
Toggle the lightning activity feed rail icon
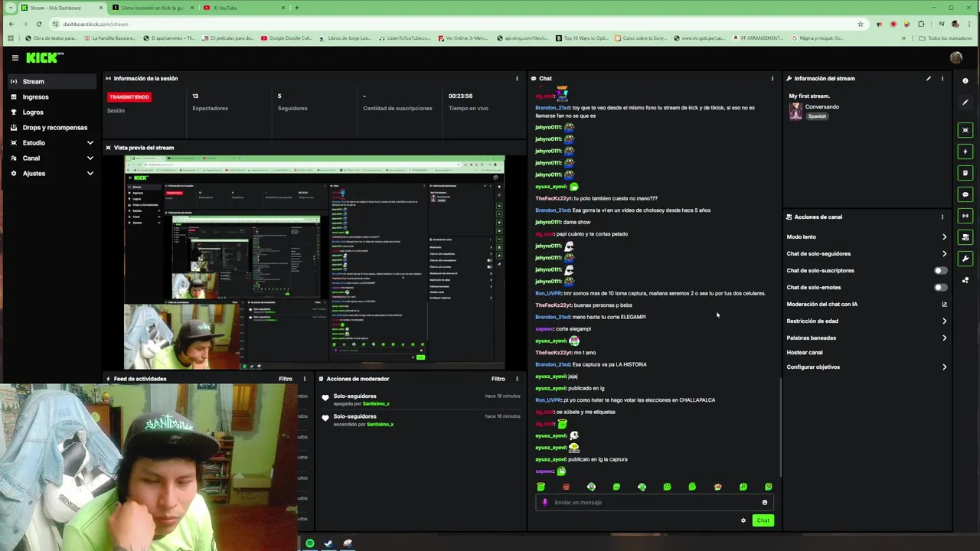coord(965,152)
